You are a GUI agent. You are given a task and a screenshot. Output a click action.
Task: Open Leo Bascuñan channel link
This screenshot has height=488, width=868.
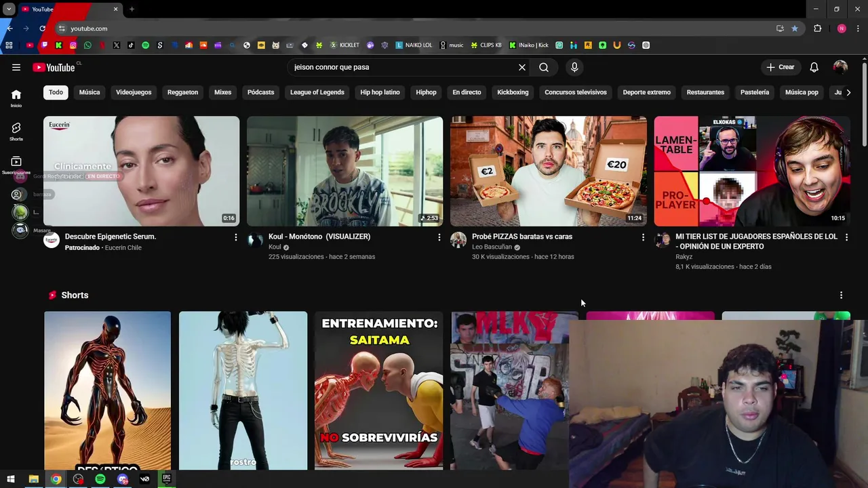(x=492, y=247)
